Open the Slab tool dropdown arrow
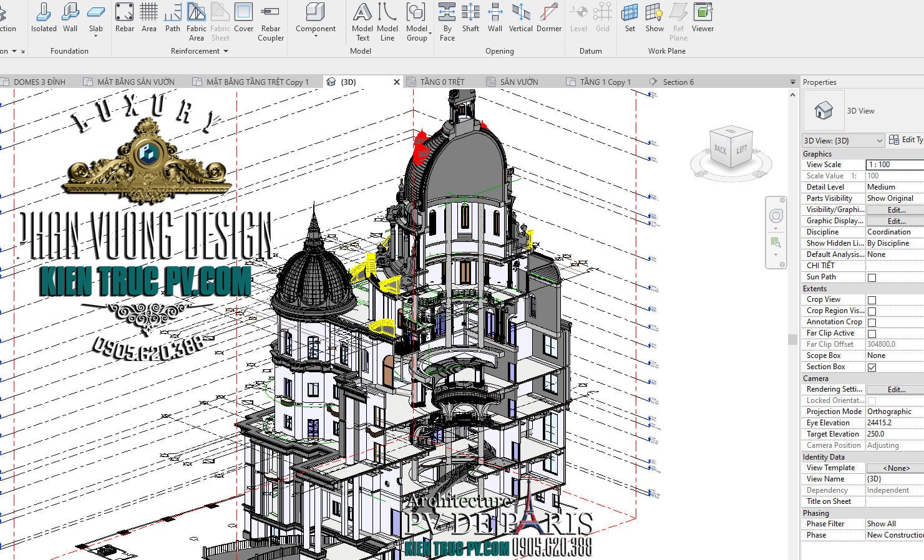 coord(96,36)
